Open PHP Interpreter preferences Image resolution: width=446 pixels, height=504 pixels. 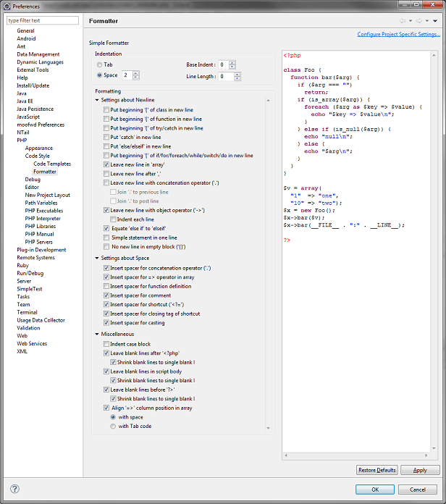(43, 219)
